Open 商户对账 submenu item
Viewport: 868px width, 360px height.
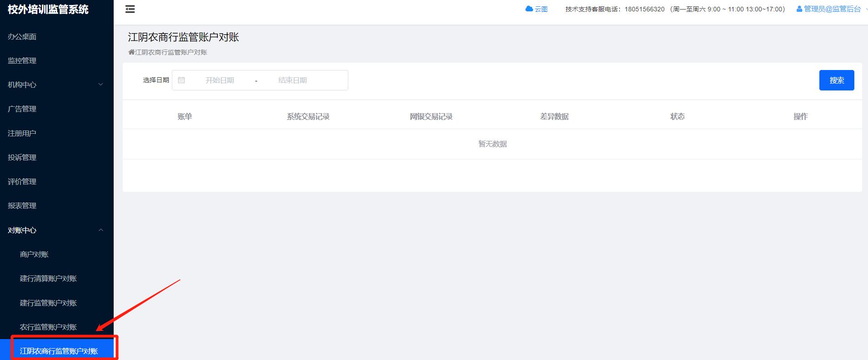point(34,255)
